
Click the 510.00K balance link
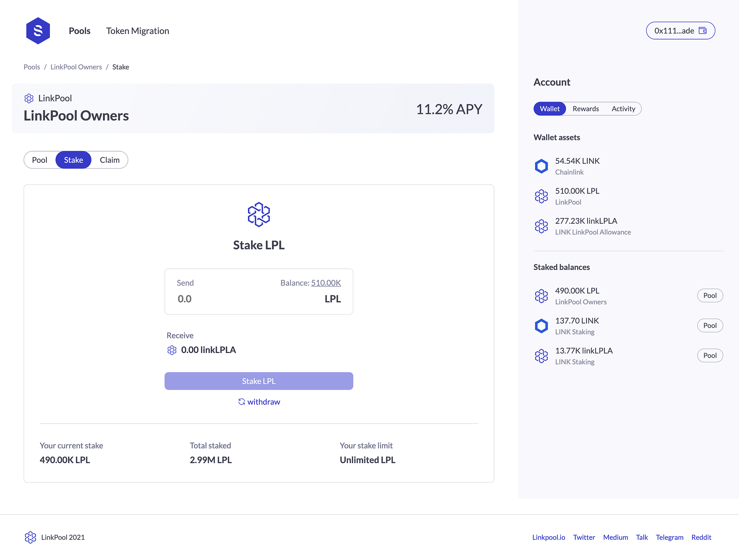point(326,283)
